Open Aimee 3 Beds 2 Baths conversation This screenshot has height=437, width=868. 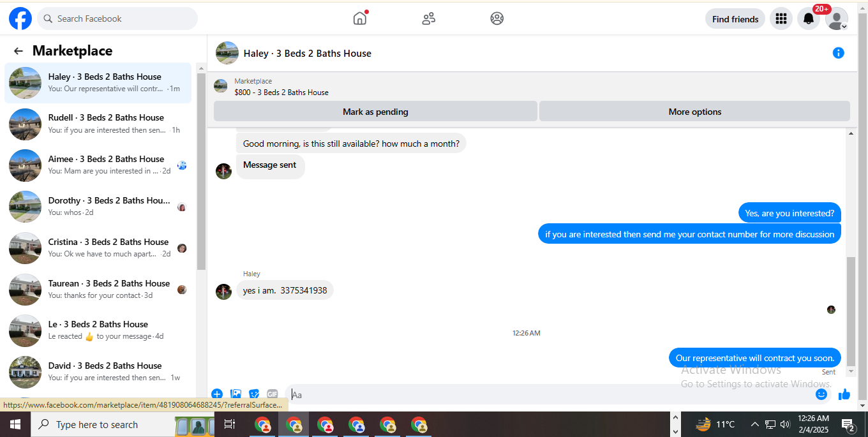[x=98, y=165]
